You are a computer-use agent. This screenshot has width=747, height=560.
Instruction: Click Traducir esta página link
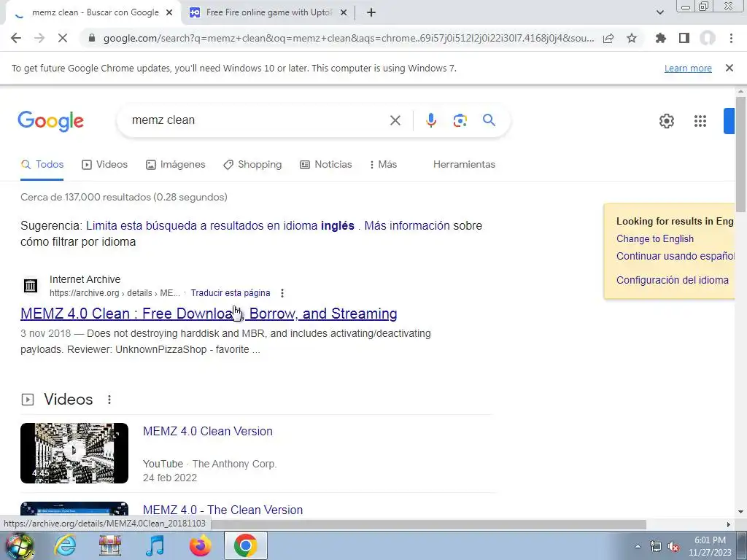[231, 293]
